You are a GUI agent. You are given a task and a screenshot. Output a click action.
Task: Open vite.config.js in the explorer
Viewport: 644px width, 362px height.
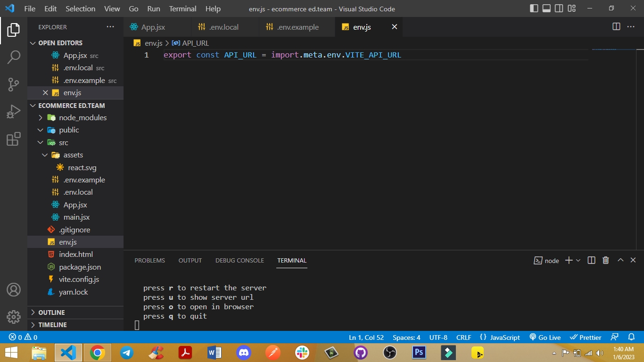pos(79,279)
